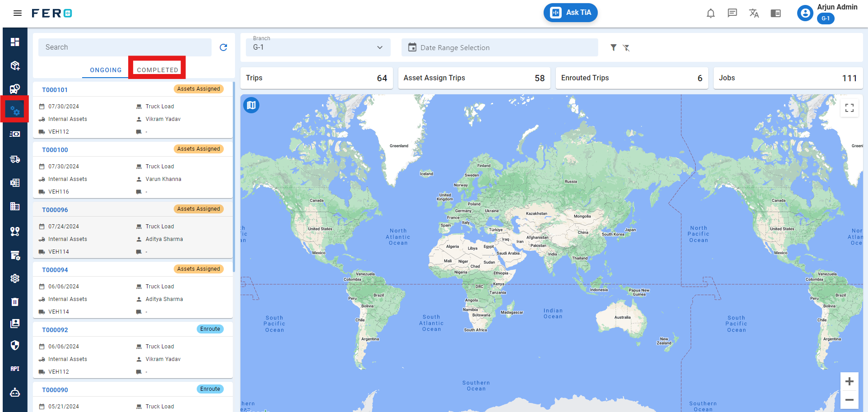This screenshot has width=868, height=412.
Task: Open the chat messages icon
Action: [x=732, y=13]
